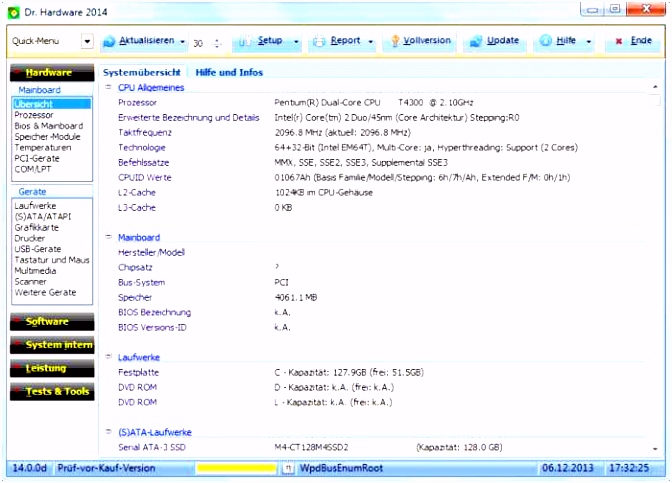This screenshot has height=483, width=672.
Task: Click the Hilfe help icon
Action: point(546,41)
